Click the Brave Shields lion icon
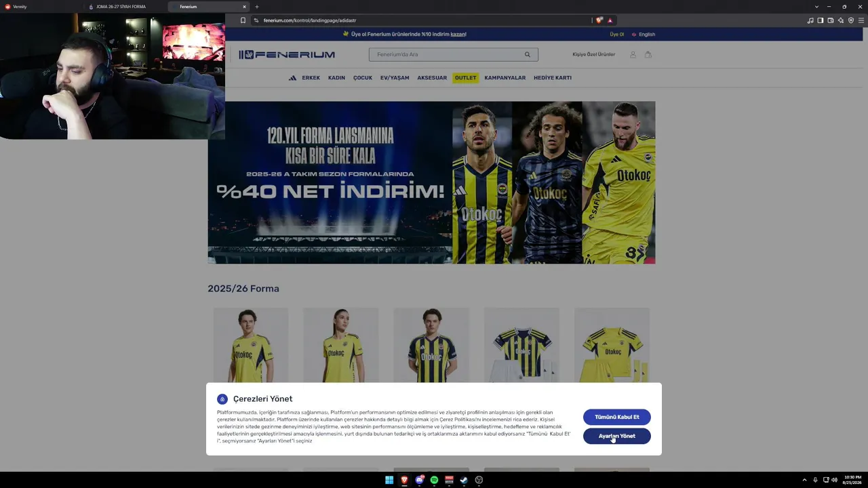Viewport: 868px width, 488px height. (x=599, y=20)
